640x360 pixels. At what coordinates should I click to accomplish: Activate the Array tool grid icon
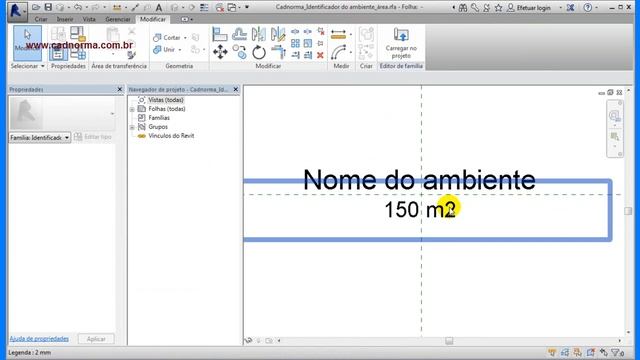[295, 43]
